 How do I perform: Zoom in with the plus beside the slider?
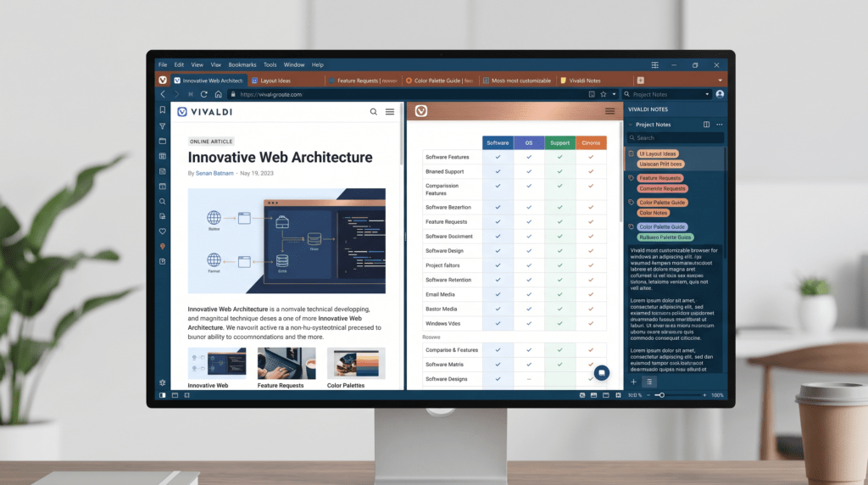704,395
